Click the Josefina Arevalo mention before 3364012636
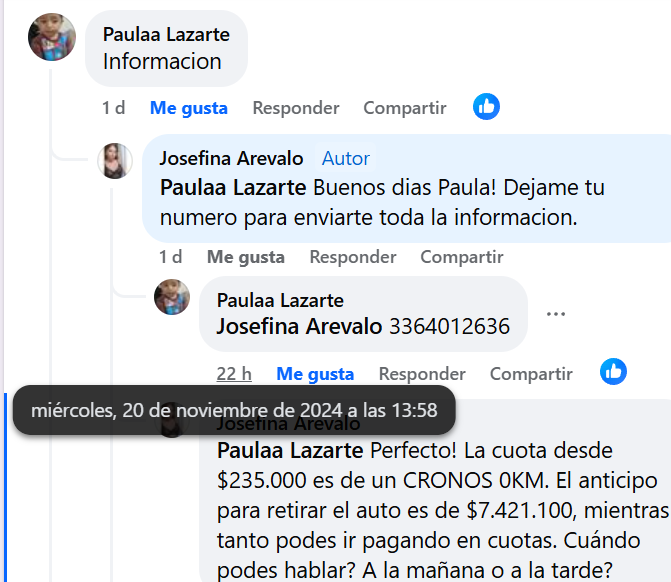This screenshot has width=671, height=582. pyautogui.click(x=299, y=326)
